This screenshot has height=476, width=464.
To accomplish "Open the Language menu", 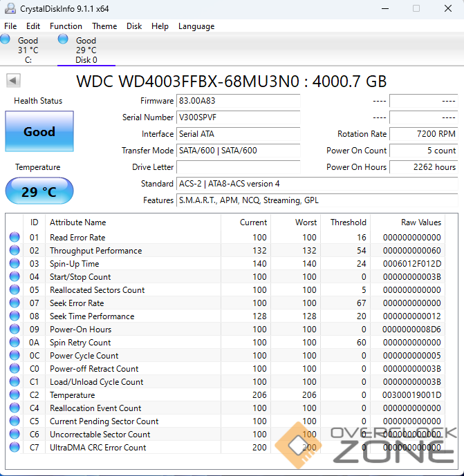I will click(x=196, y=26).
